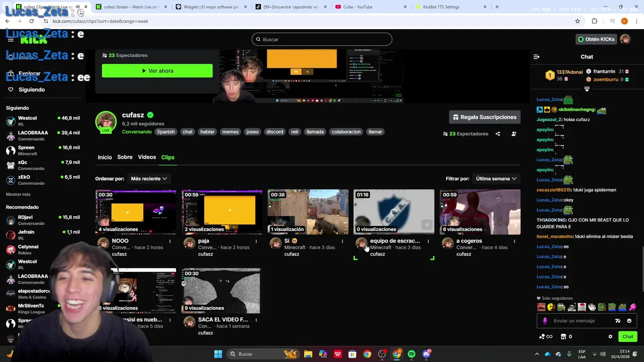The image size is (644, 362).
Task: Click the browser address bar
Action: click(x=307, y=21)
